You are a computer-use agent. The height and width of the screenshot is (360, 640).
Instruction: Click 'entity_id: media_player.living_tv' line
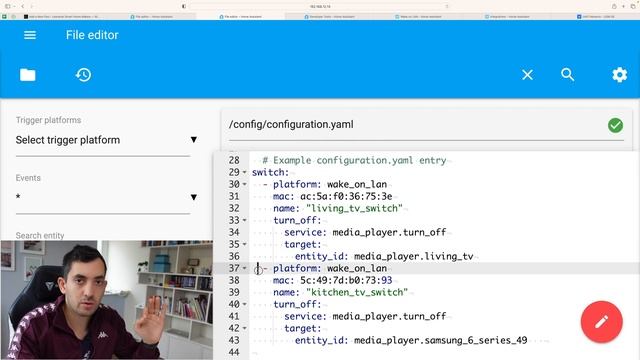[x=384, y=256]
